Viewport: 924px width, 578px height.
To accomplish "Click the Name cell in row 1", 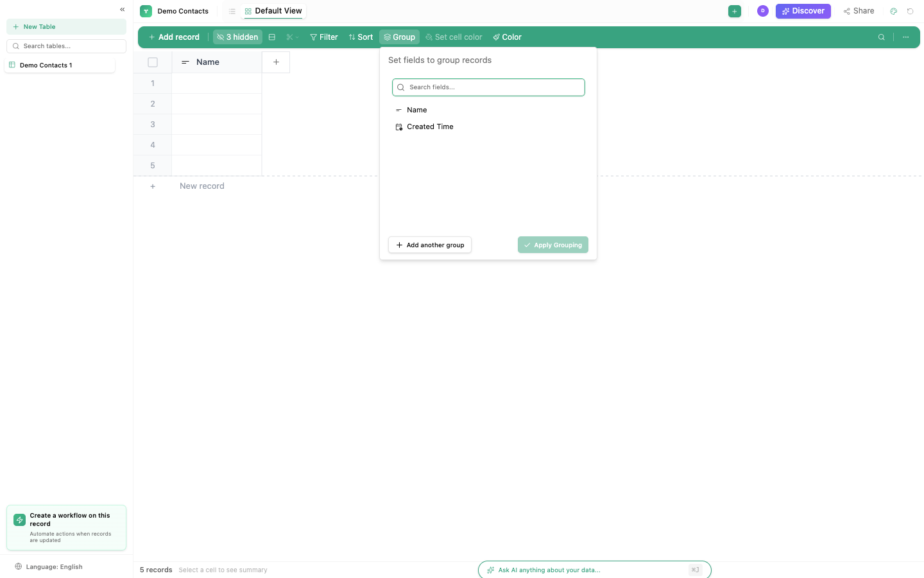I will 217,83.
